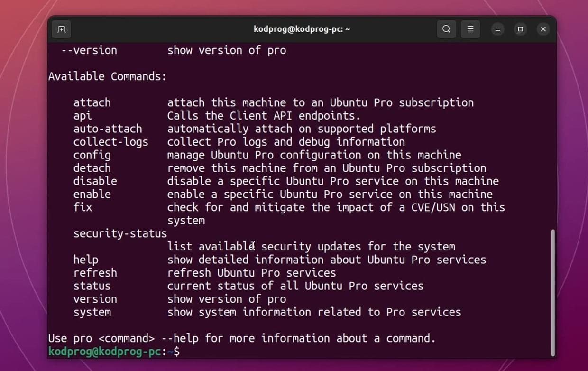Click the 'auto-attach' command name
Image resolution: width=588 pixels, height=371 pixels.
108,129
